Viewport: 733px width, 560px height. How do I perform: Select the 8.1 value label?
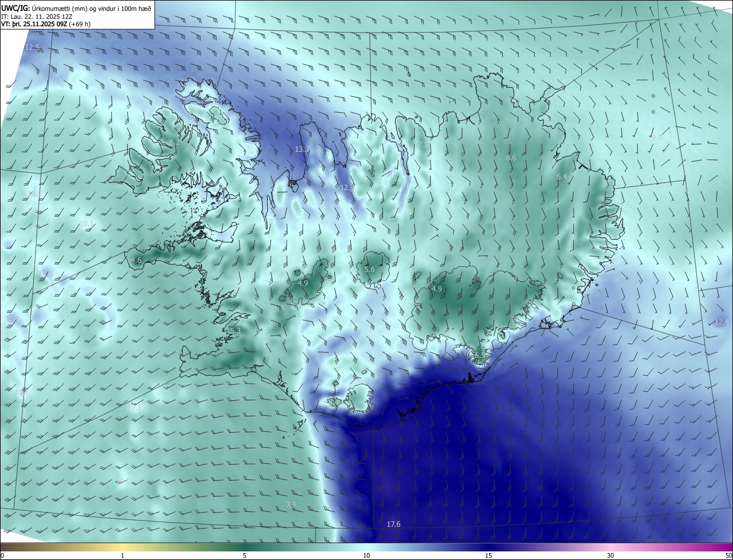(87, 330)
